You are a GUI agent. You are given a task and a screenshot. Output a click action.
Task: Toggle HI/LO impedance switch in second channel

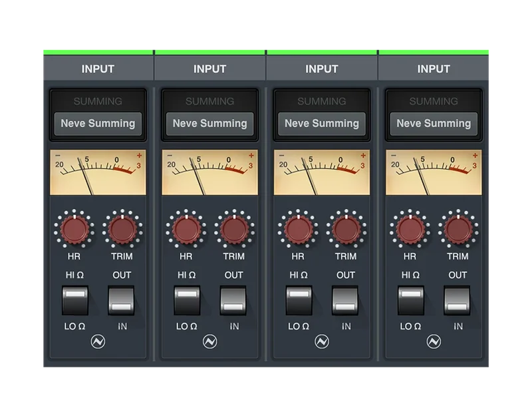tap(187, 300)
